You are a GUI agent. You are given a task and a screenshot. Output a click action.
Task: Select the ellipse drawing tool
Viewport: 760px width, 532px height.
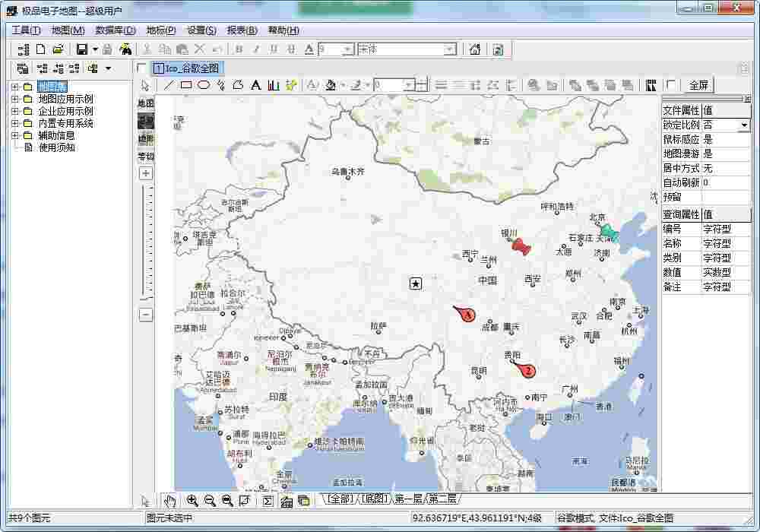coord(204,85)
